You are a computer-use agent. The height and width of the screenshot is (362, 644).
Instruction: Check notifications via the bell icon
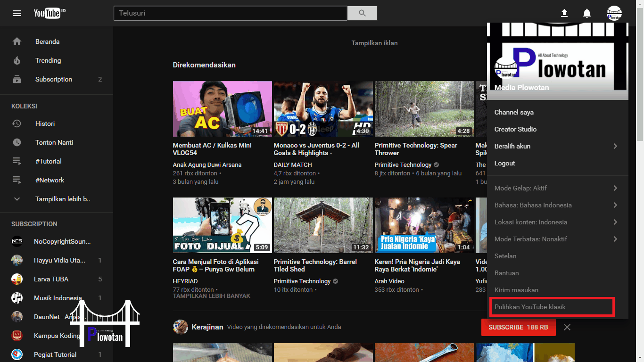[587, 13]
